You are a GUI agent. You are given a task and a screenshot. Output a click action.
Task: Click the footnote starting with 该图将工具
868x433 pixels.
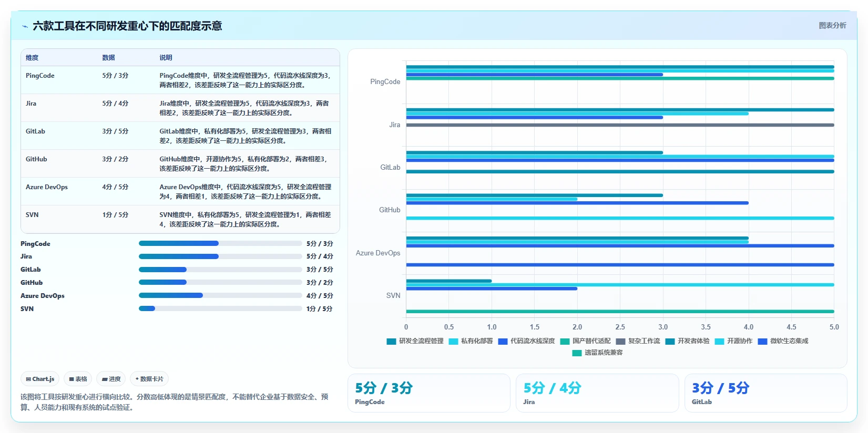[x=175, y=402]
